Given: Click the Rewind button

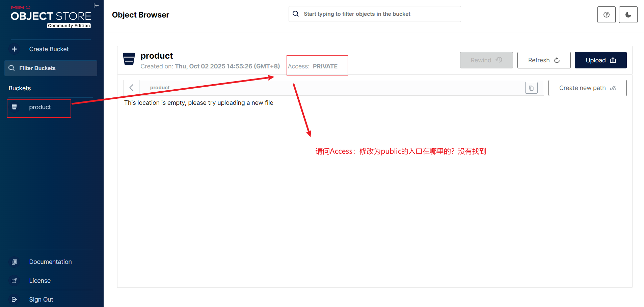Looking at the screenshot, I should [486, 60].
